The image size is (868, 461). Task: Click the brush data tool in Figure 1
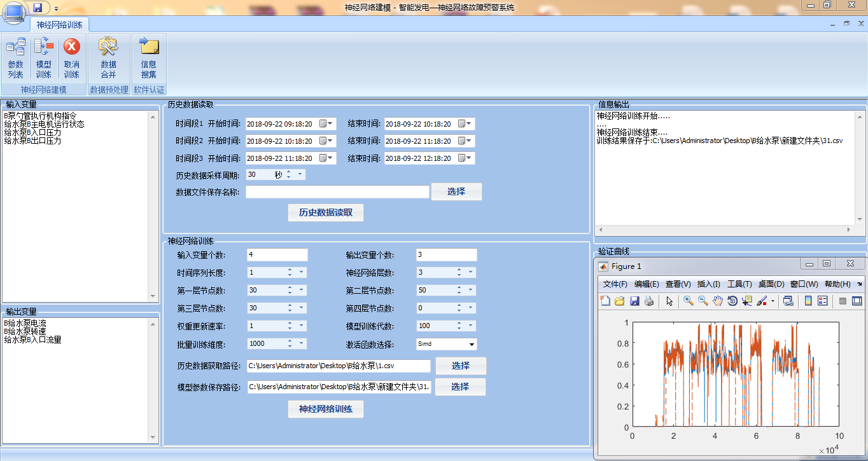tap(762, 301)
